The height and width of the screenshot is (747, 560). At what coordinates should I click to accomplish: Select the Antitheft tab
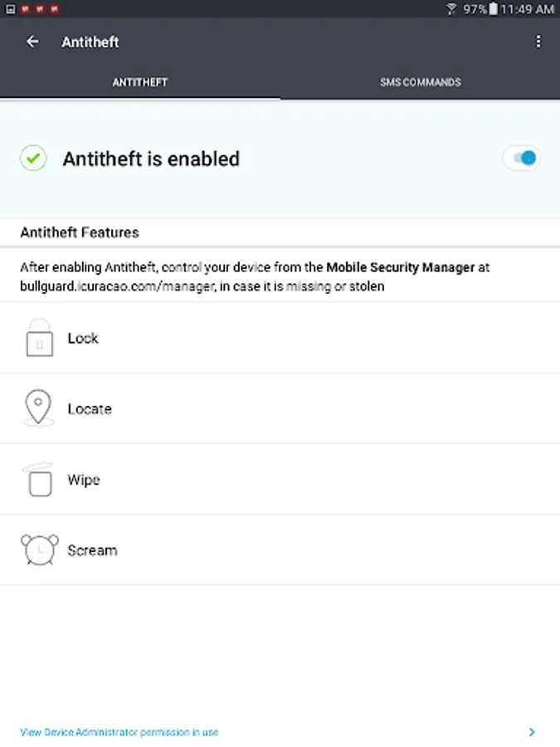[140, 82]
